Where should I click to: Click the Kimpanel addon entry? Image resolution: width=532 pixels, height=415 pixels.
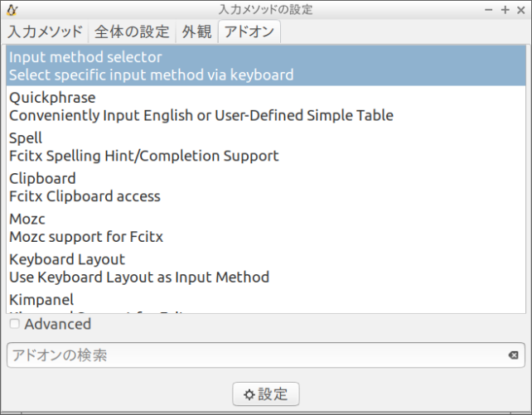tap(265, 302)
